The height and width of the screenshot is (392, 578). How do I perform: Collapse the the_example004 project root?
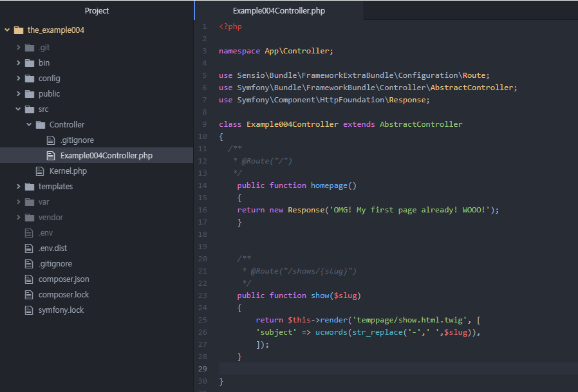click(7, 30)
